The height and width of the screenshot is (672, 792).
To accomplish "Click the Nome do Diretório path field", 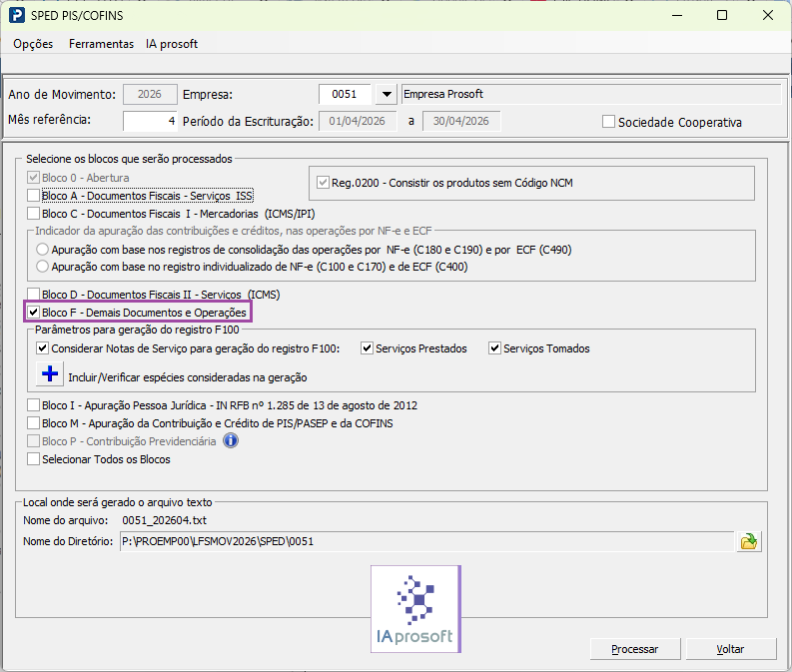I will pos(426,541).
